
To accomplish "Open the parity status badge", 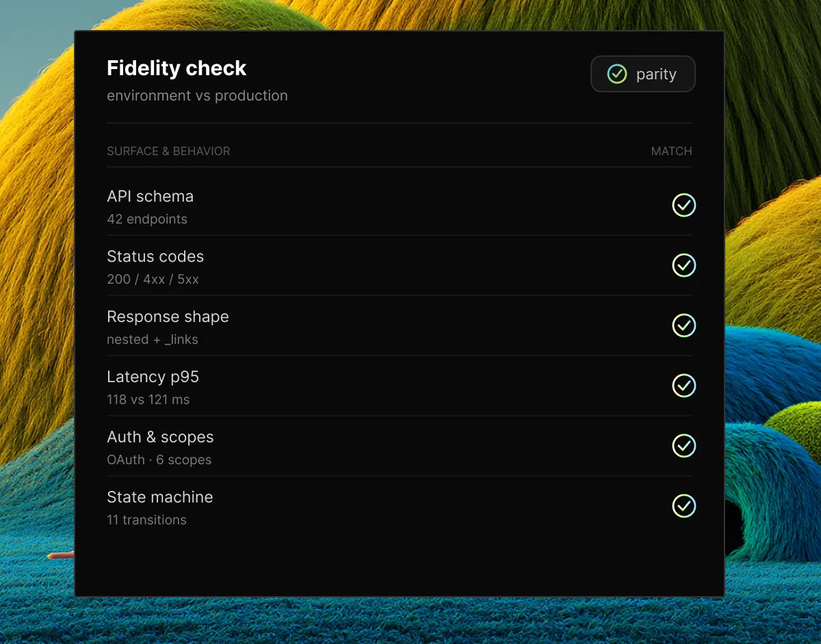I will [643, 74].
